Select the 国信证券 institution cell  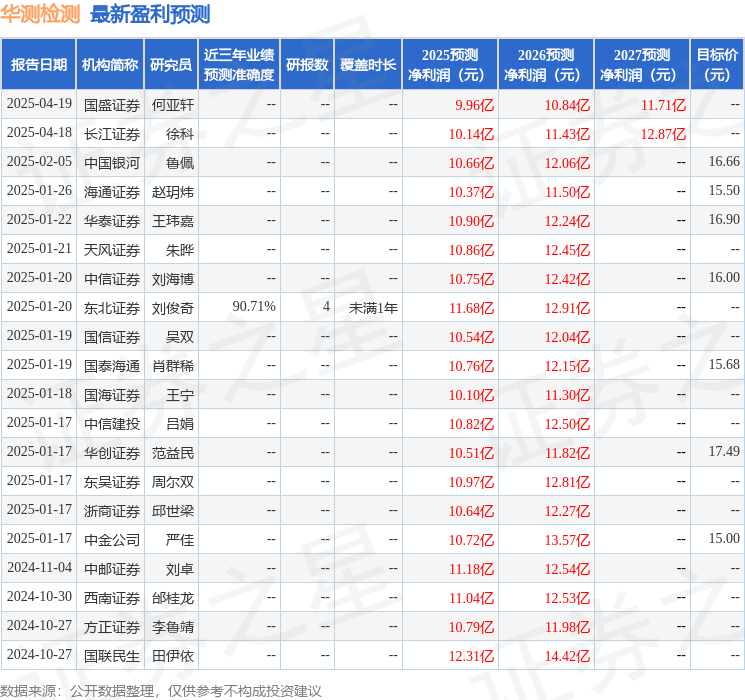pos(112,337)
